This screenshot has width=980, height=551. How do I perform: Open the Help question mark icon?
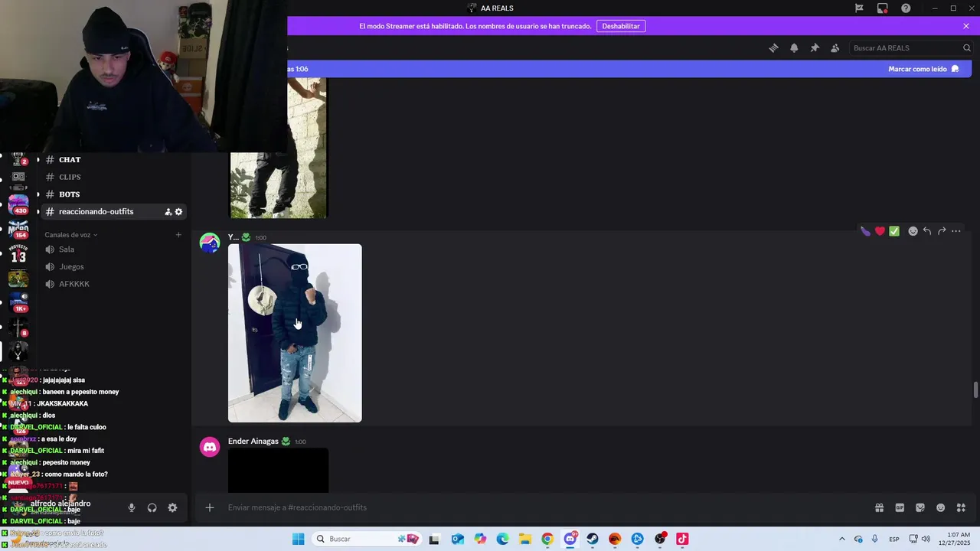tap(906, 8)
